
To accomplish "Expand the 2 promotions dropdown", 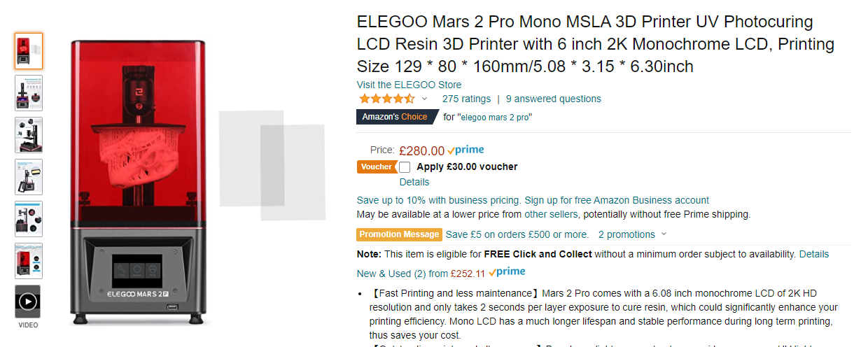I will click(x=632, y=234).
